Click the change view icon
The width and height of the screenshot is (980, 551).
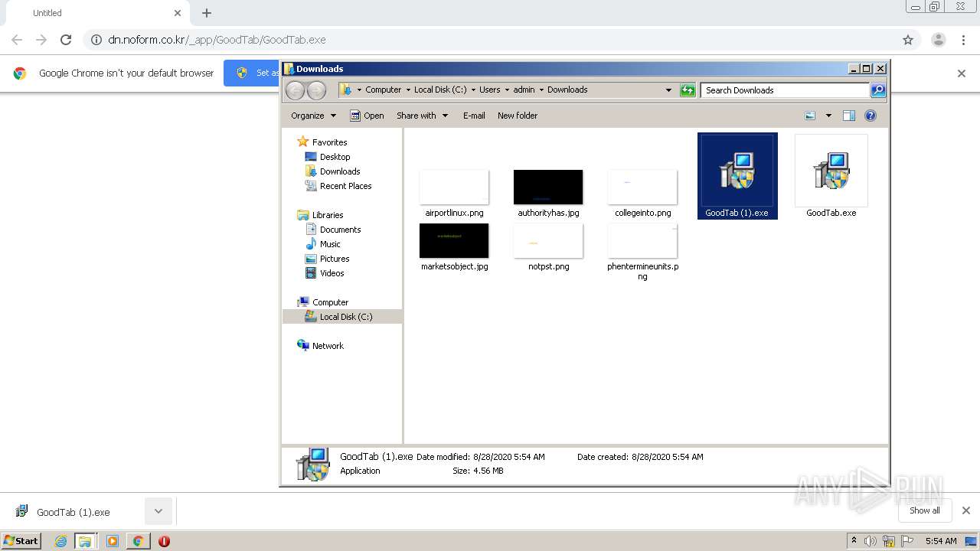point(810,116)
